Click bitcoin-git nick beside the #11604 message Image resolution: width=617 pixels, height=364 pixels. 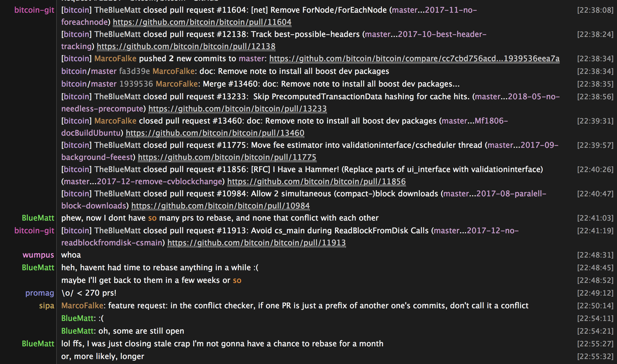[34, 10]
